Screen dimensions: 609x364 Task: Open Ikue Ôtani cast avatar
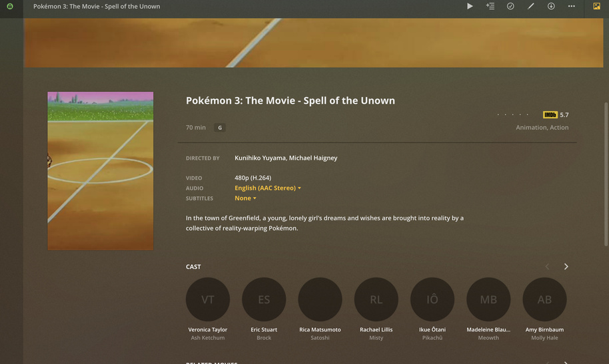pyautogui.click(x=432, y=299)
